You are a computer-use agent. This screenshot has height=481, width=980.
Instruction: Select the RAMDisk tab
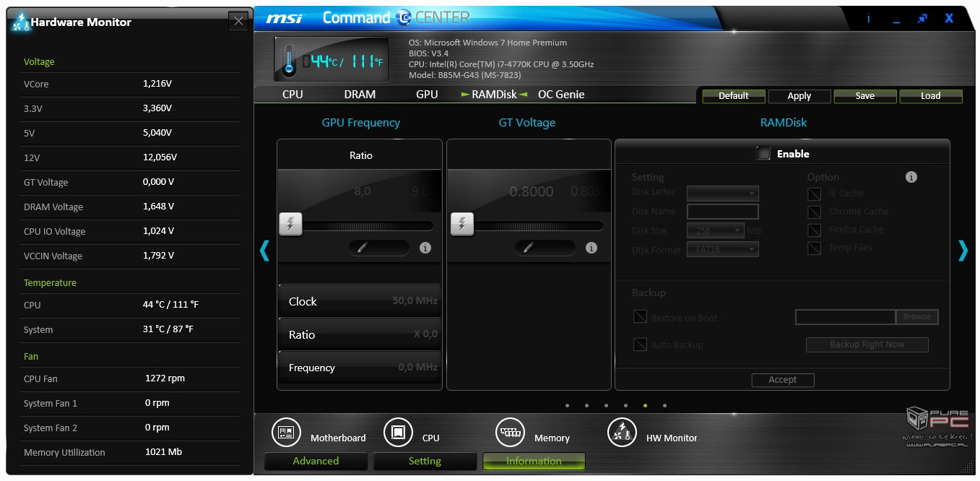[x=494, y=95]
